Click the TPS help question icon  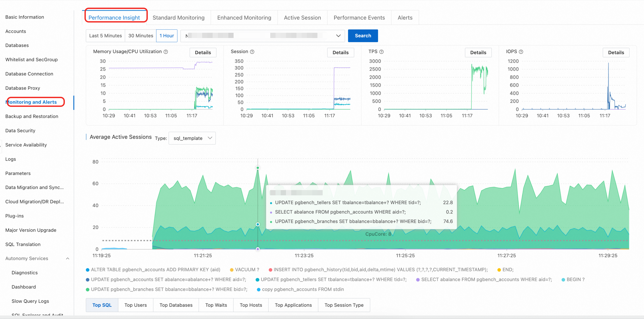click(x=382, y=52)
